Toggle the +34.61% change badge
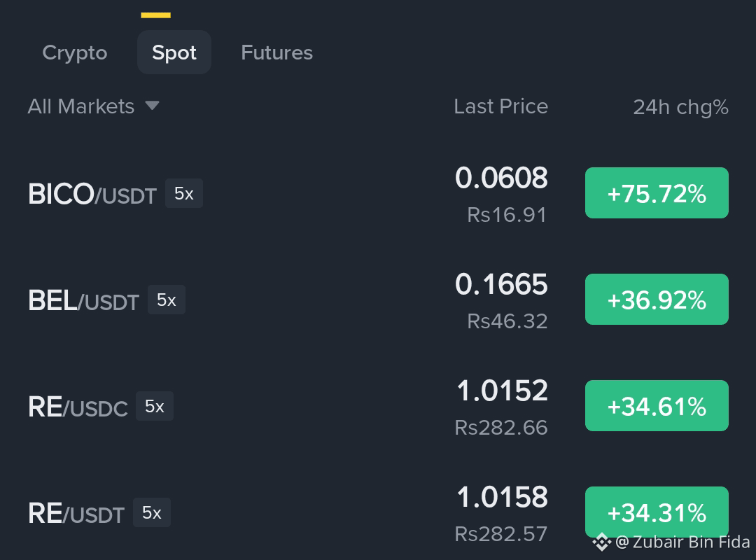Screen dimensions: 756x560 pos(657,406)
